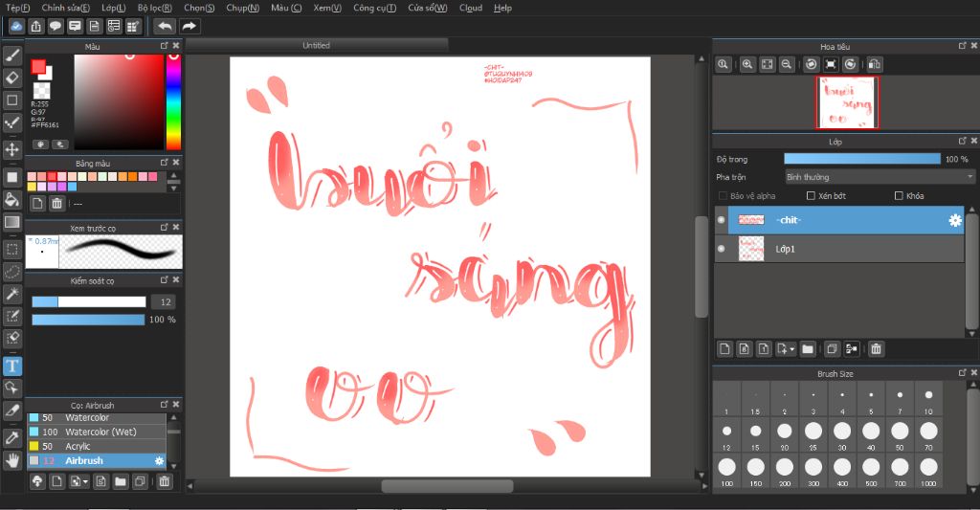980x510 pixels.
Task: Open the Lớp(L) menu
Action: (114, 8)
